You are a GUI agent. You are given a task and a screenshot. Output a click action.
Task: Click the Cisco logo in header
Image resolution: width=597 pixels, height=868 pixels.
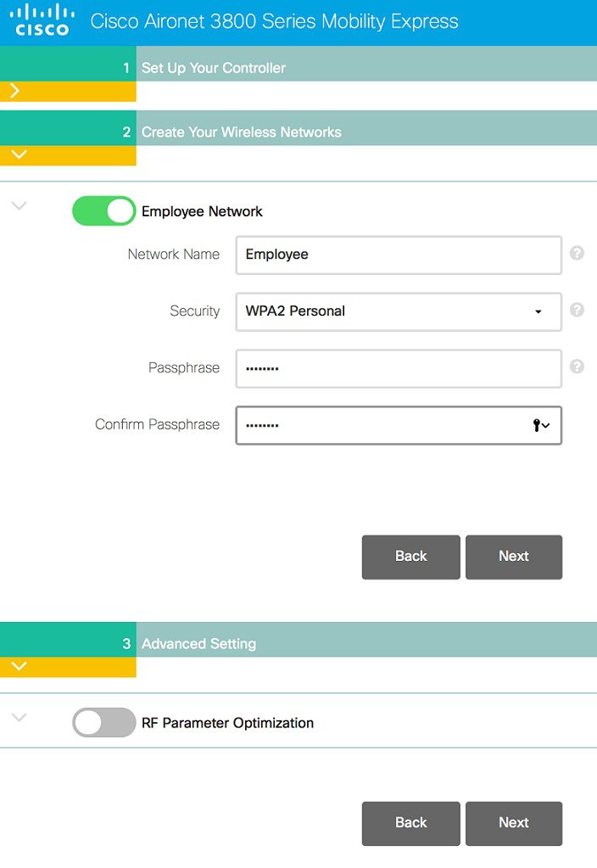click(x=42, y=20)
